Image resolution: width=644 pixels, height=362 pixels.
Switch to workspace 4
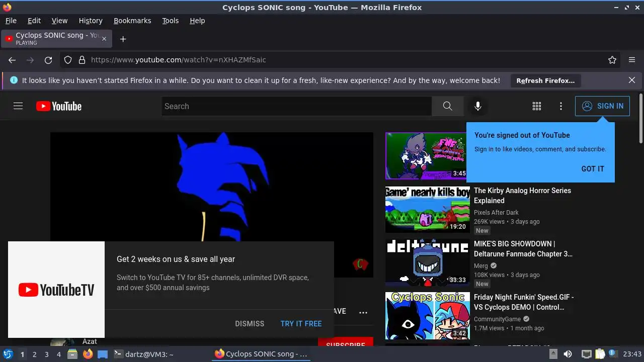click(x=58, y=354)
